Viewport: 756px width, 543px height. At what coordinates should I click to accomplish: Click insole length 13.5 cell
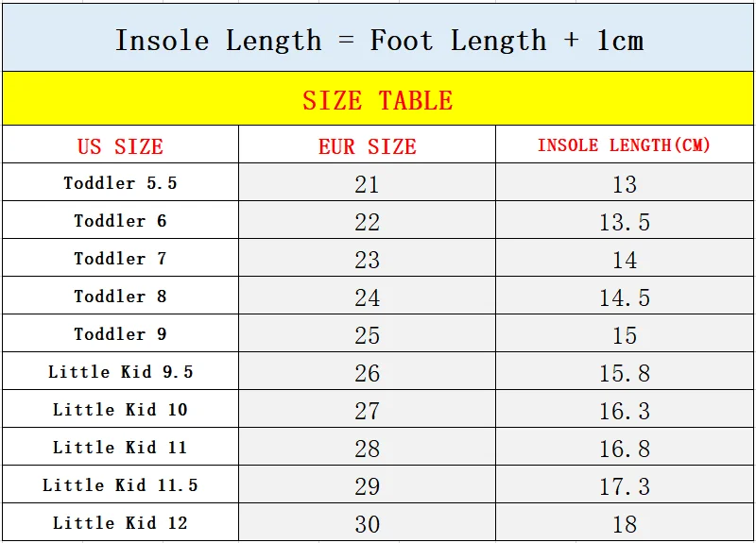pyautogui.click(x=624, y=222)
